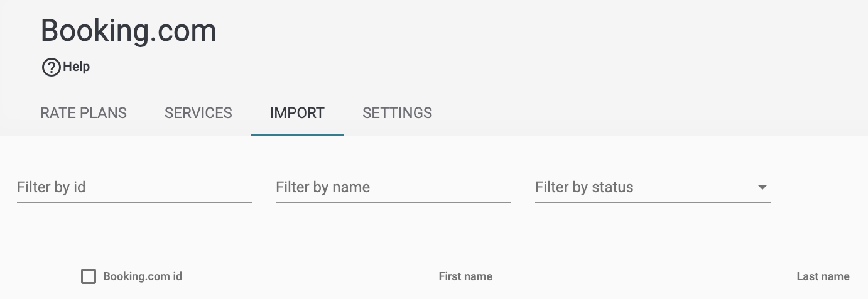Click into the Filter by name field
The image size is (868, 299).
[393, 187]
